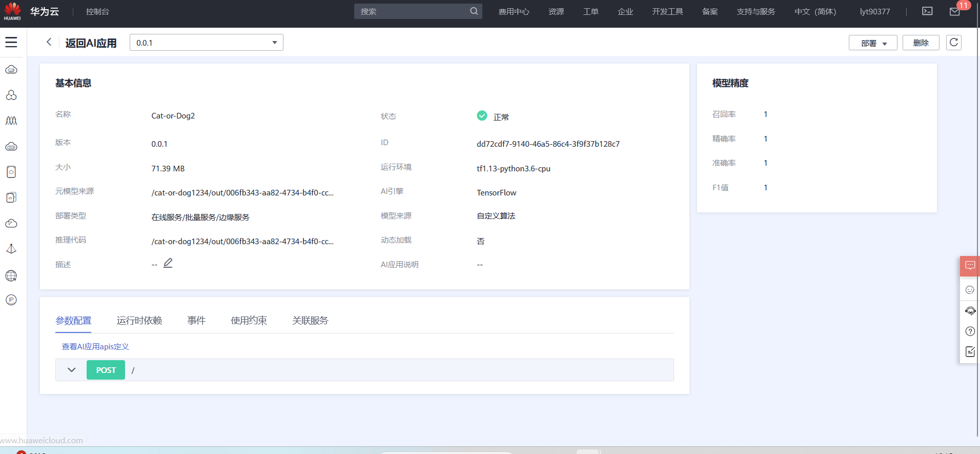Click the globe network sidebar icon
The height and width of the screenshot is (454, 980).
pyautogui.click(x=11, y=275)
